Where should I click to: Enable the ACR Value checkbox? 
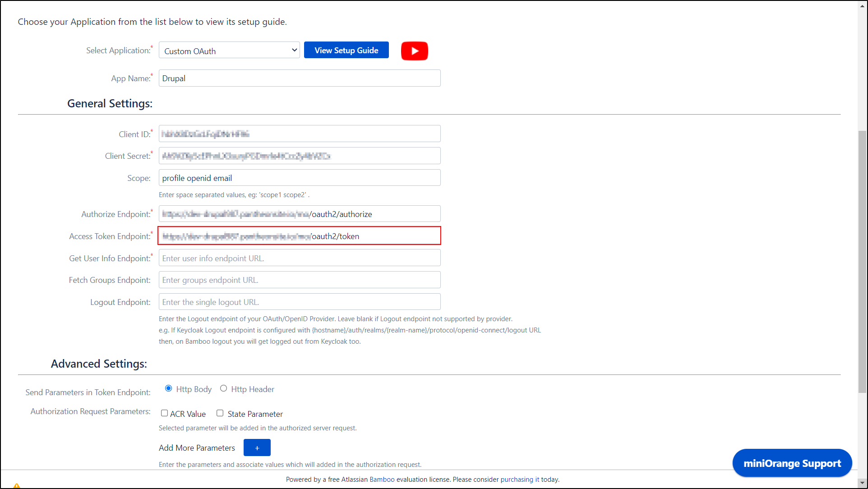[164, 413]
